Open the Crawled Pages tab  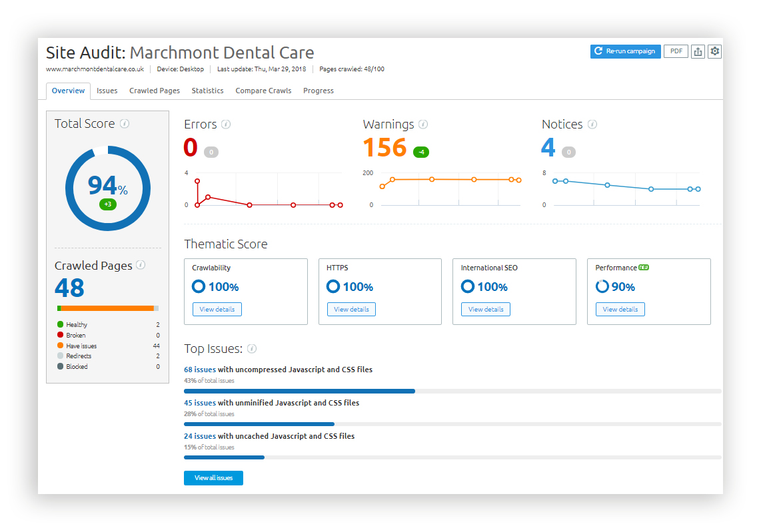click(x=155, y=91)
